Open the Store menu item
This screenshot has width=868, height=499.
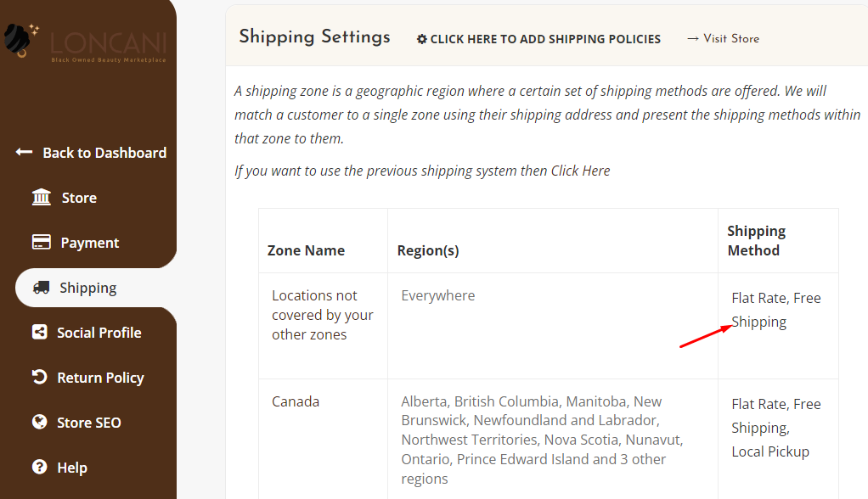tap(79, 198)
